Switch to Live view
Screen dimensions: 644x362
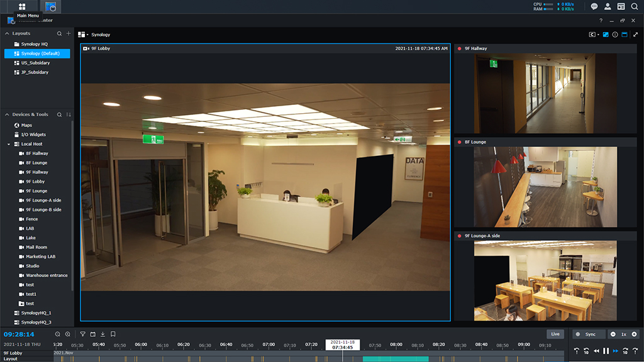coord(555,334)
